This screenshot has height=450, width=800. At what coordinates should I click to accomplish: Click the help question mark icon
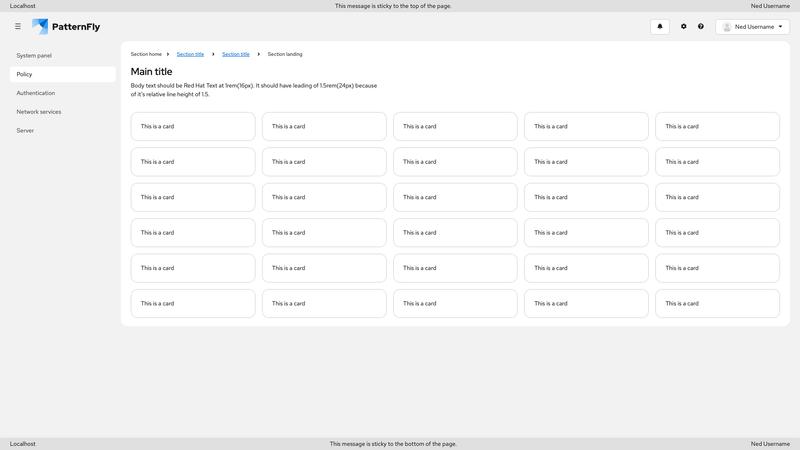[701, 27]
